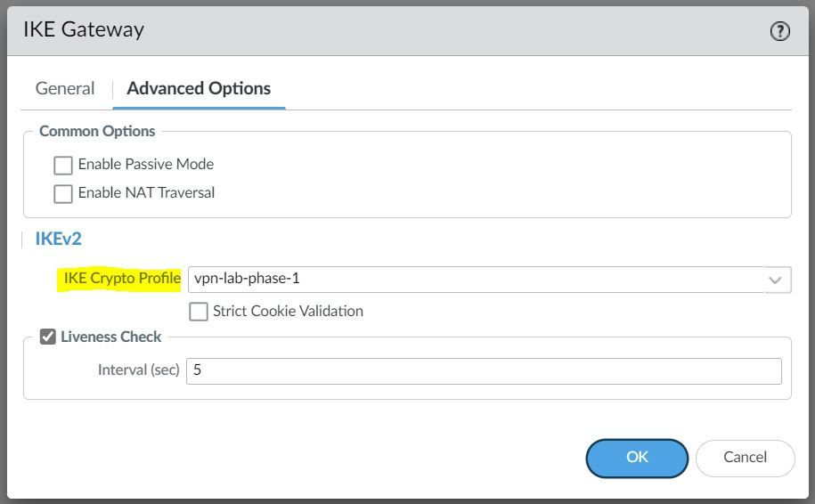The image size is (815, 504).
Task: Select the Advanced Options tab
Action: [x=199, y=88]
